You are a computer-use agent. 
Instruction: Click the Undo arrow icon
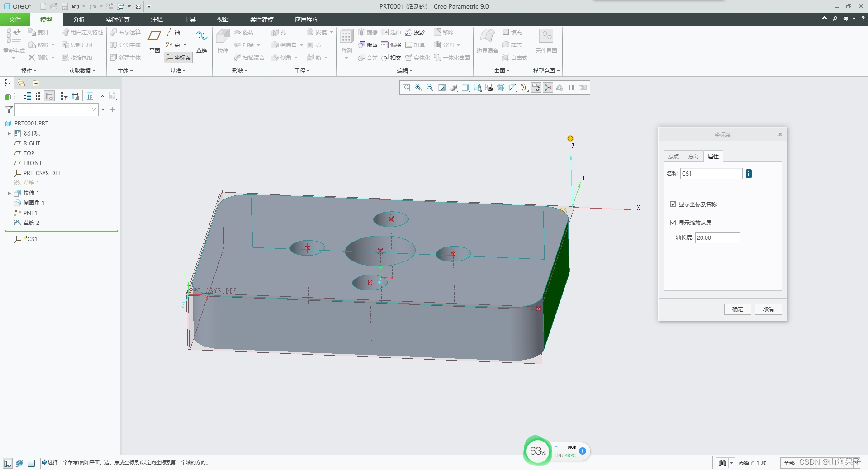76,6
